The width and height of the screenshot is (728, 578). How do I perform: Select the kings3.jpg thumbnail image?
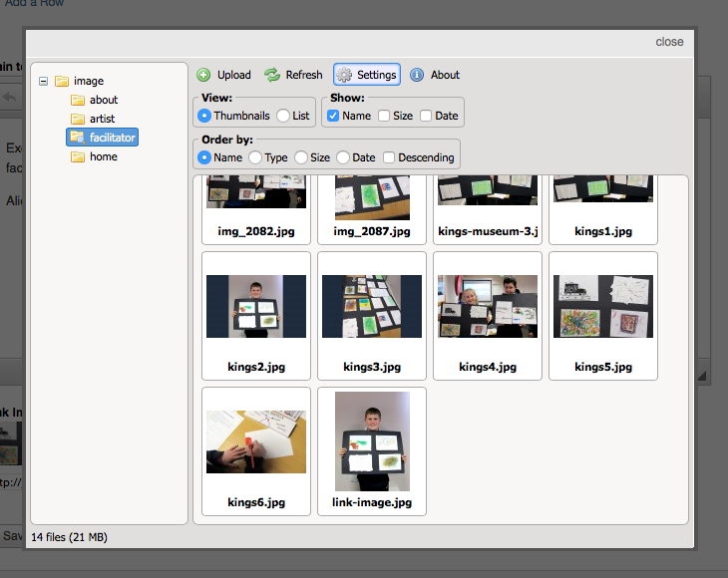[372, 306]
